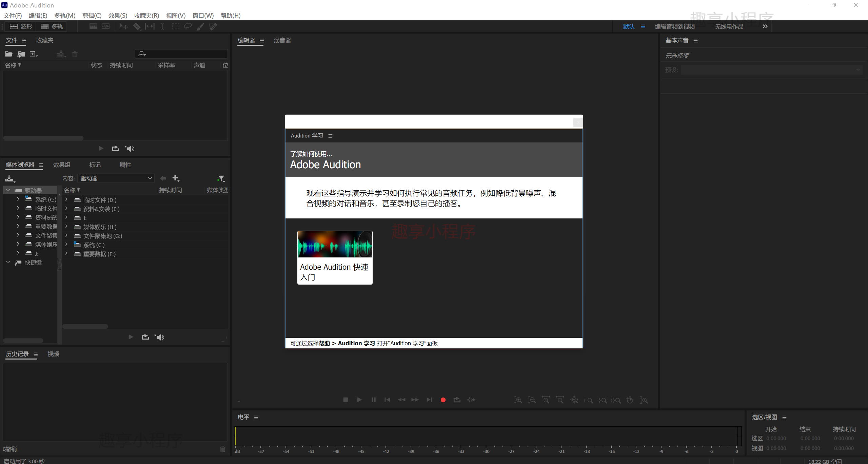Screen dimensions: 868x464
Task: Toggle the spectral frequency display
Action: click(x=93, y=26)
